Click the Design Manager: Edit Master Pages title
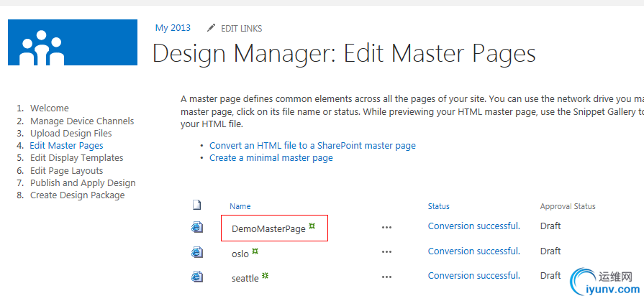The width and height of the screenshot is (644, 301). tap(344, 54)
